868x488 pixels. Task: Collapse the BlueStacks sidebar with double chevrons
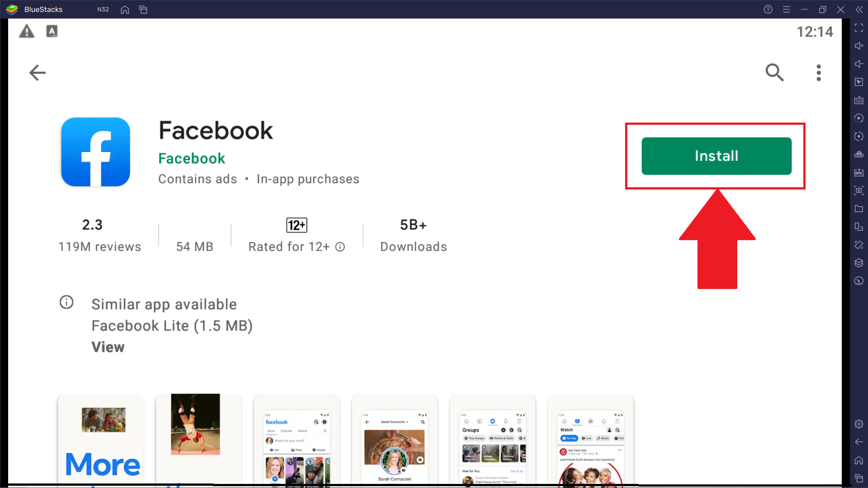[859, 9]
